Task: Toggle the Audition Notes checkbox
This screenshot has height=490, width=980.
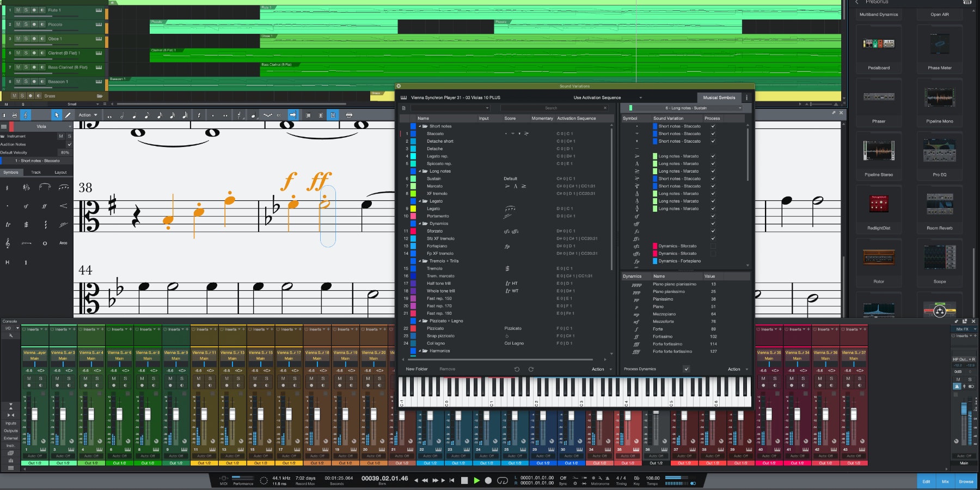Action: [69, 144]
